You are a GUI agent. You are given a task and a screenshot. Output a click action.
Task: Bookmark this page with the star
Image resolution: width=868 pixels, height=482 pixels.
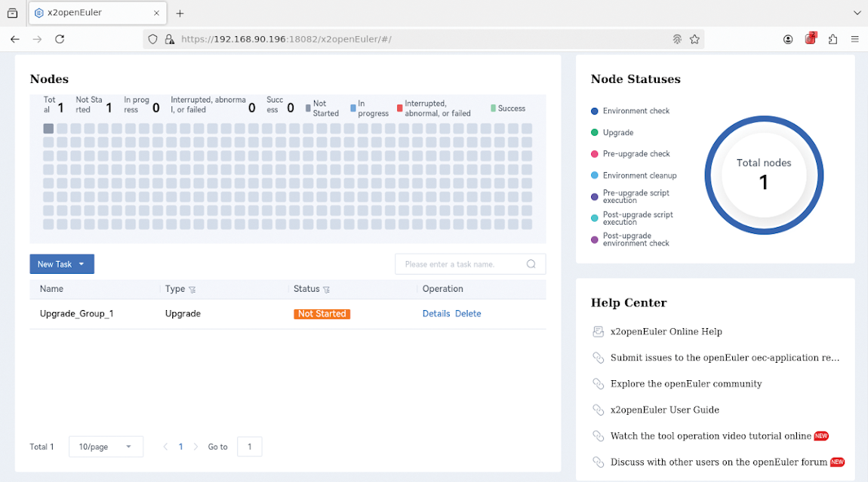694,39
